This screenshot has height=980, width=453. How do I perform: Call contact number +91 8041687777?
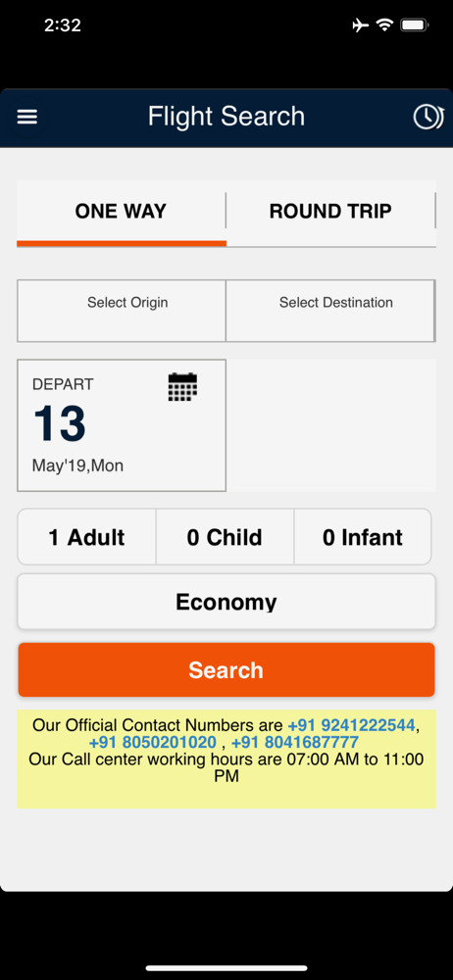tap(295, 743)
